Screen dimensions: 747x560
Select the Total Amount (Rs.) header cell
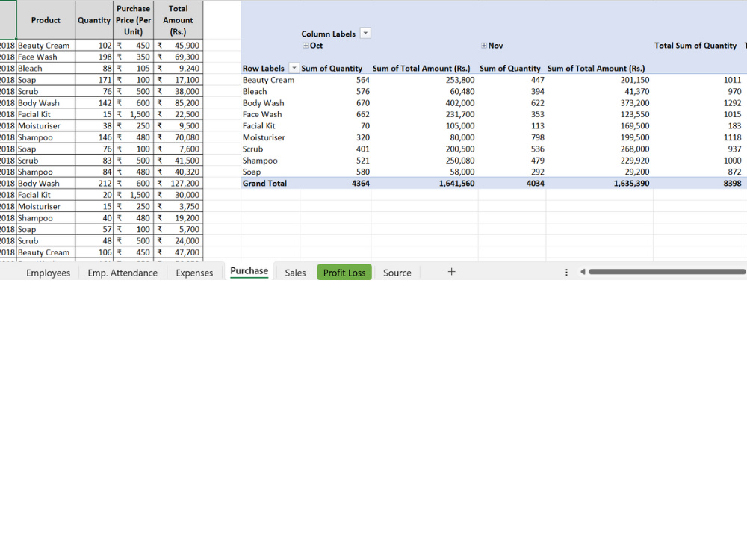click(x=179, y=20)
